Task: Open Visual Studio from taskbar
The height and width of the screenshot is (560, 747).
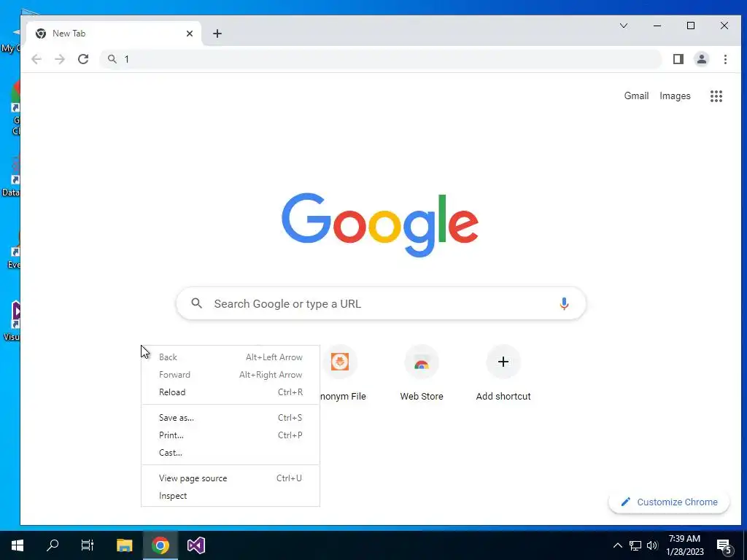Action: (x=196, y=545)
